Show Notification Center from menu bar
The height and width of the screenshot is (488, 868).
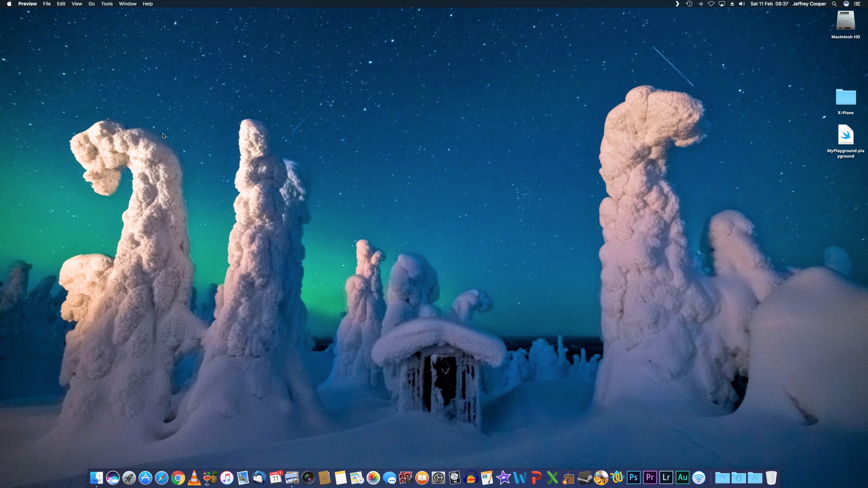(857, 4)
